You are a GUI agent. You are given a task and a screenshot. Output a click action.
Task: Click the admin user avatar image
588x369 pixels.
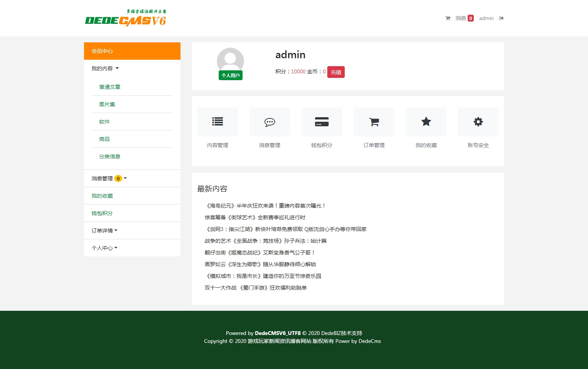[x=230, y=60]
